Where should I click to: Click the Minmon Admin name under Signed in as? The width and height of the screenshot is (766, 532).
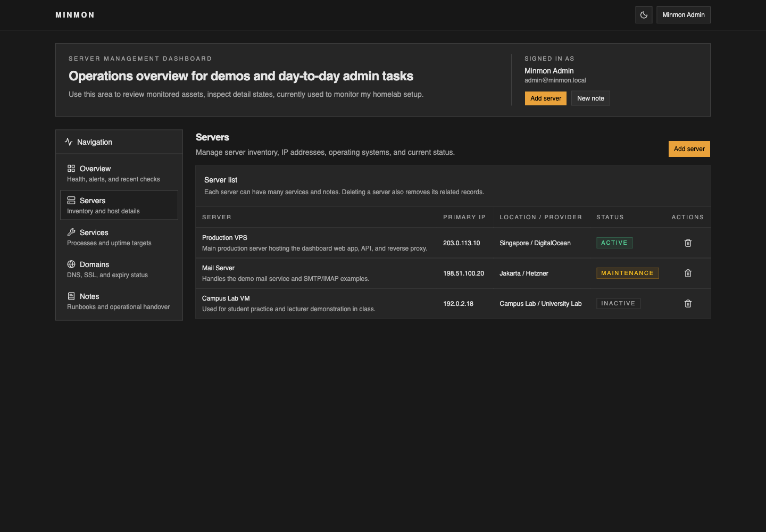(549, 71)
